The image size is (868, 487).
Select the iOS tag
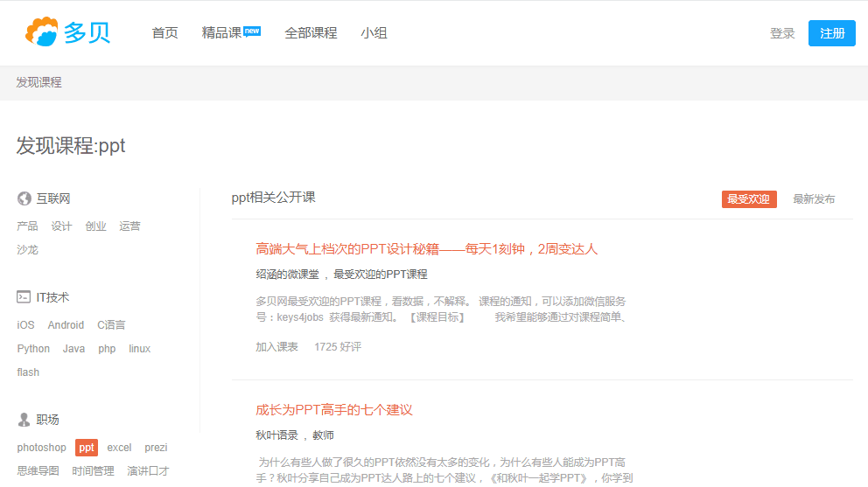(25, 325)
